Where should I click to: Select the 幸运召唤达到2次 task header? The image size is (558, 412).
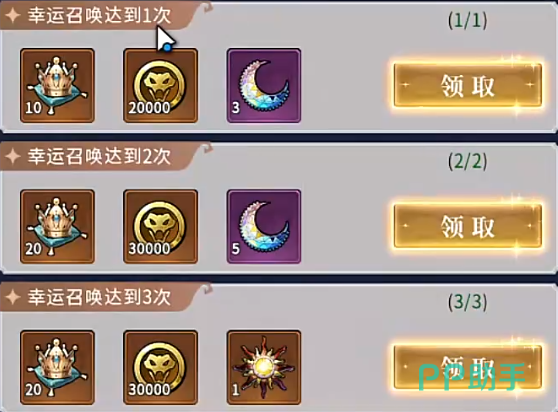(x=100, y=157)
